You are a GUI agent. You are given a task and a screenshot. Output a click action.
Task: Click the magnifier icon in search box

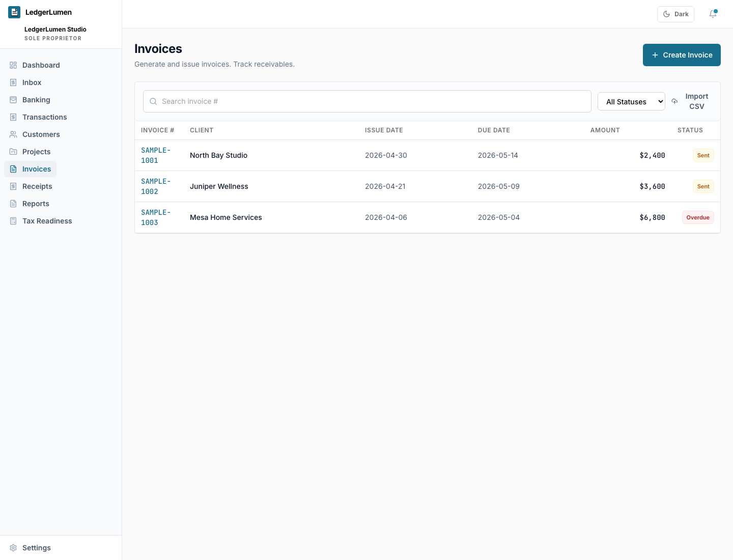(153, 101)
